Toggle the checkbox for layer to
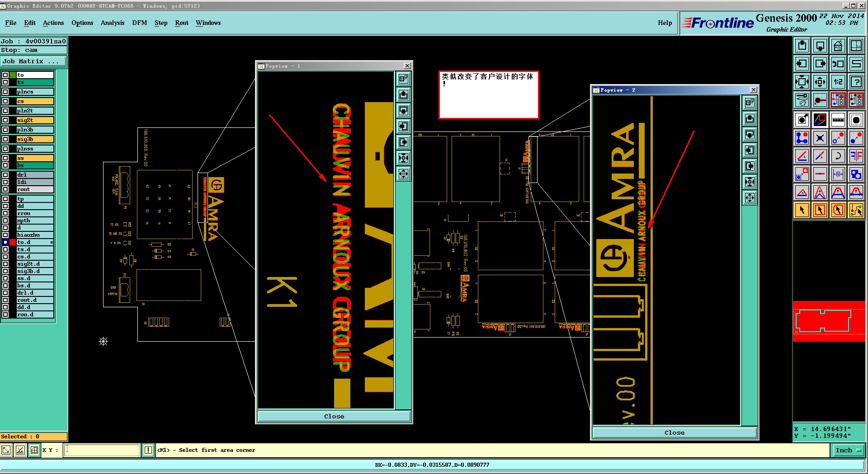Viewport: 868px width, 474px height. [x=5, y=75]
